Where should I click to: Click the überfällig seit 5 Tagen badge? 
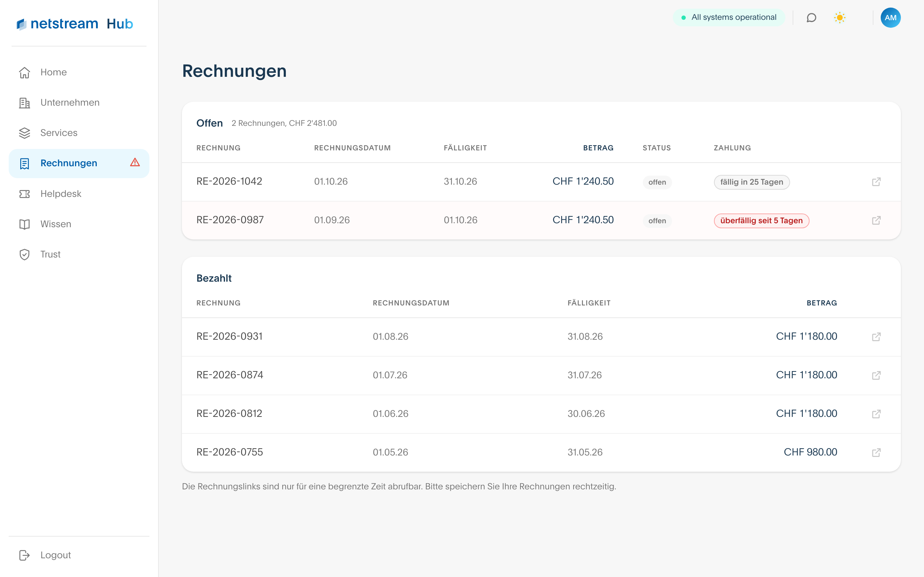[761, 221]
